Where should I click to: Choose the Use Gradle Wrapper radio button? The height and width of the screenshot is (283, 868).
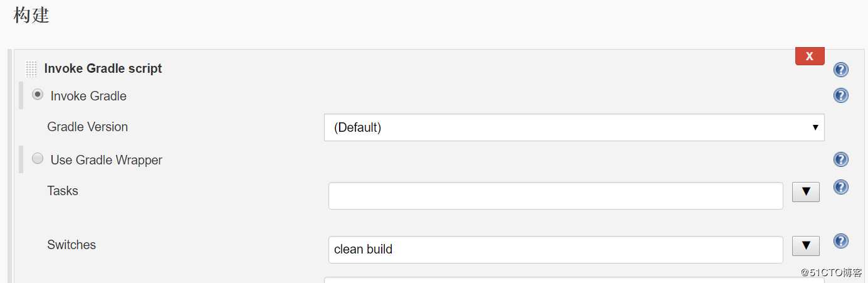click(38, 159)
